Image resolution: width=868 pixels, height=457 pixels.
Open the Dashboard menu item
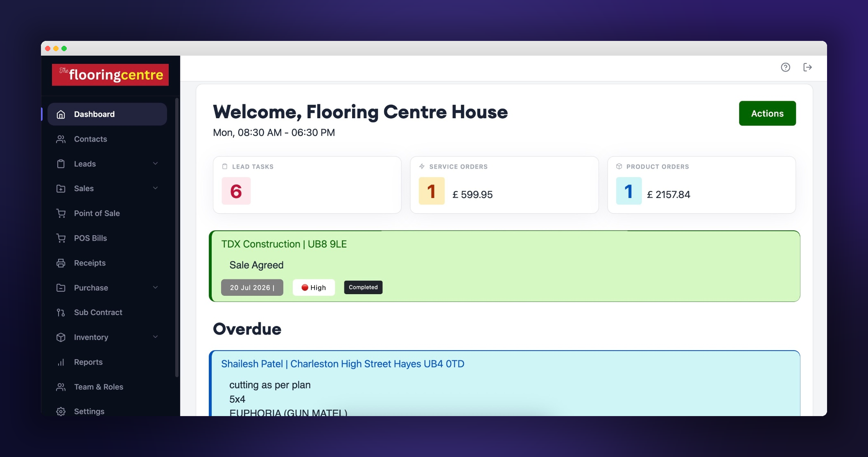107,114
